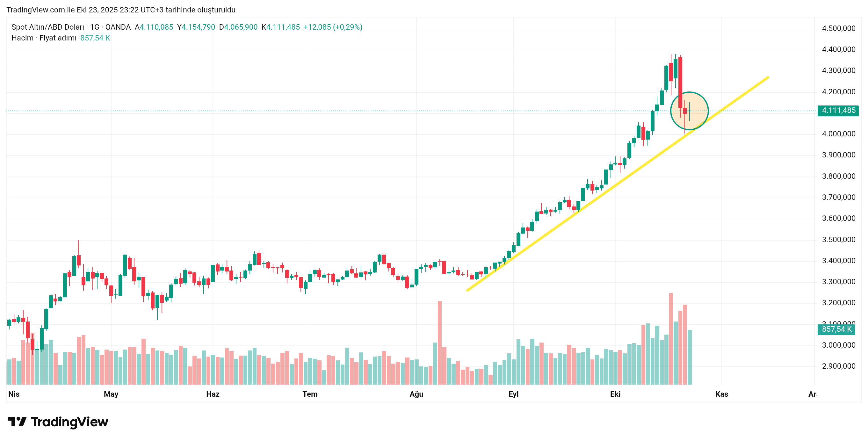This screenshot has height=441, width=868.
Task: Click the +12,085 (+0,29%) change value
Action: point(333,27)
